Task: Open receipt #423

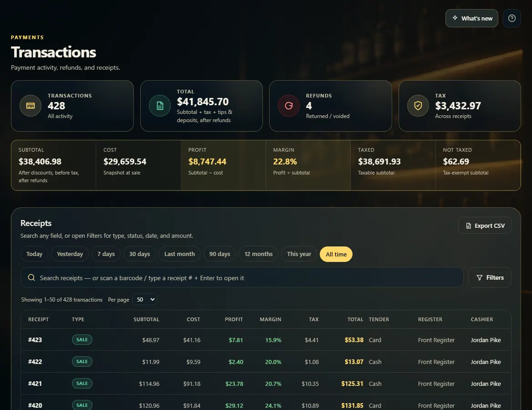Action: tap(35, 340)
